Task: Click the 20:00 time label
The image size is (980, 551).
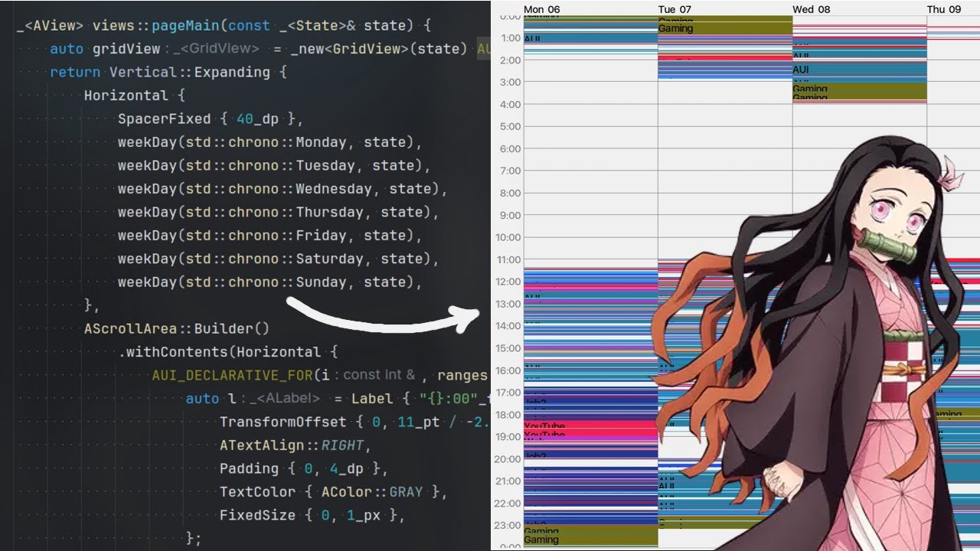Action: click(x=508, y=460)
